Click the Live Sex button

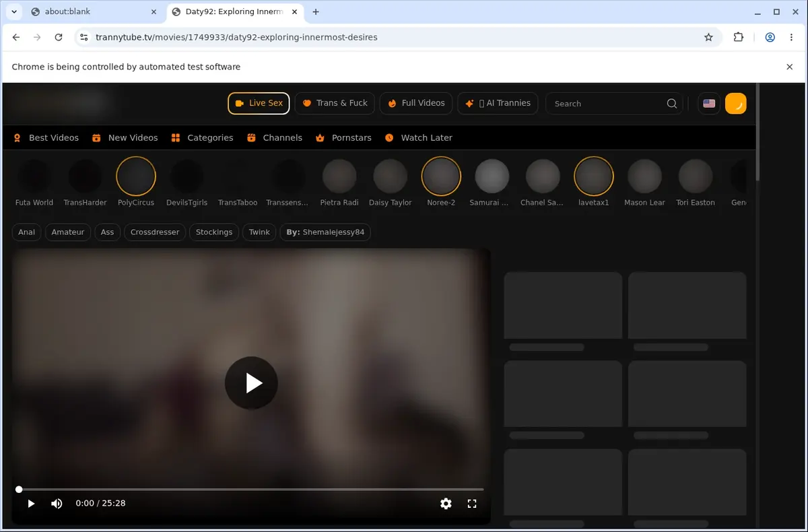click(x=259, y=103)
